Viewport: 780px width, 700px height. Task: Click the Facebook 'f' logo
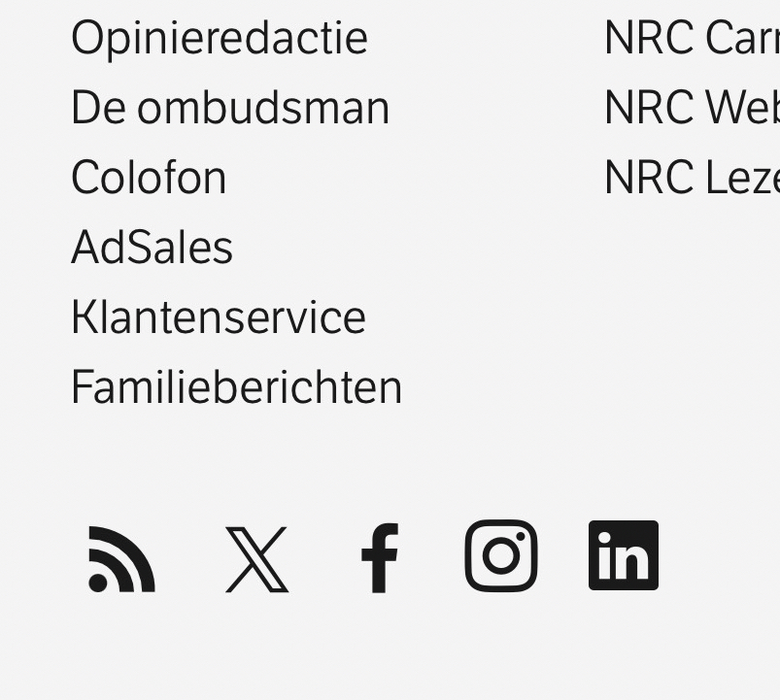(x=379, y=558)
